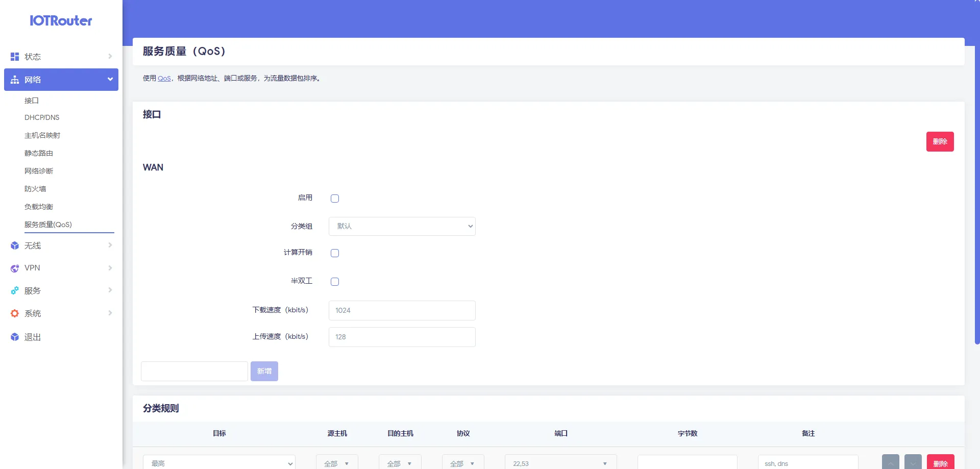
Task: Click the Wireless cube icon in sidebar
Action: coord(15,246)
